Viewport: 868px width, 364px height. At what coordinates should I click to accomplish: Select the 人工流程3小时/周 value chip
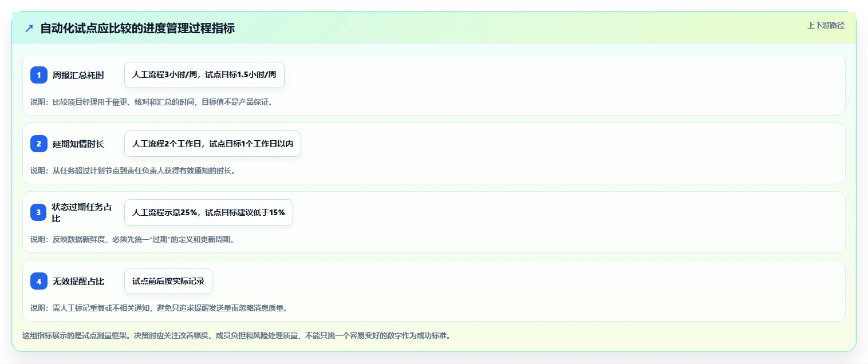(204, 75)
